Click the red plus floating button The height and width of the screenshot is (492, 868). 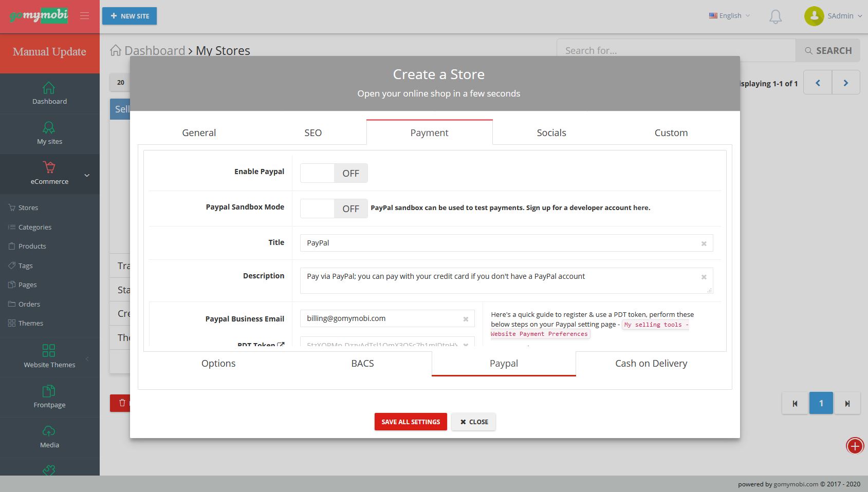pyautogui.click(x=855, y=446)
